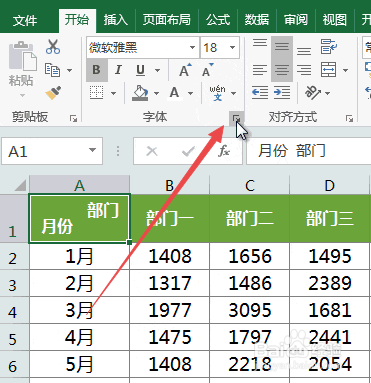This screenshot has width=371, height=383.
Task: Click the formula bar Enter checkmark
Action: pos(188,151)
